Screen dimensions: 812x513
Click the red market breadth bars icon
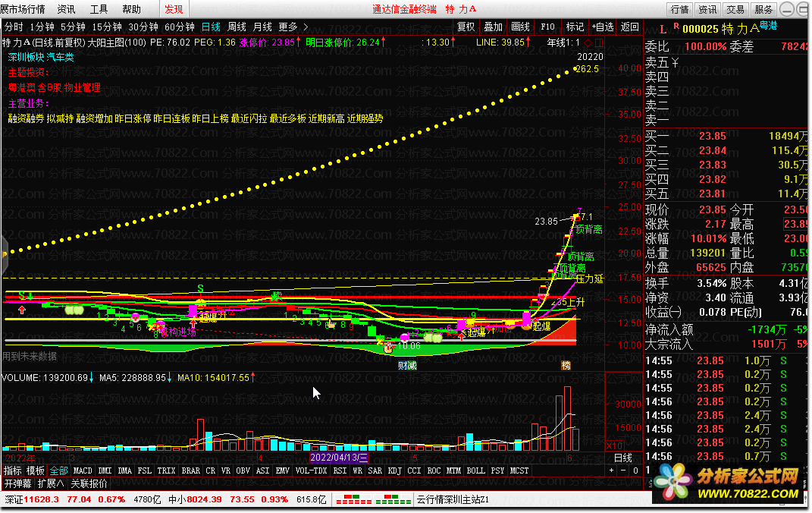tap(354, 499)
